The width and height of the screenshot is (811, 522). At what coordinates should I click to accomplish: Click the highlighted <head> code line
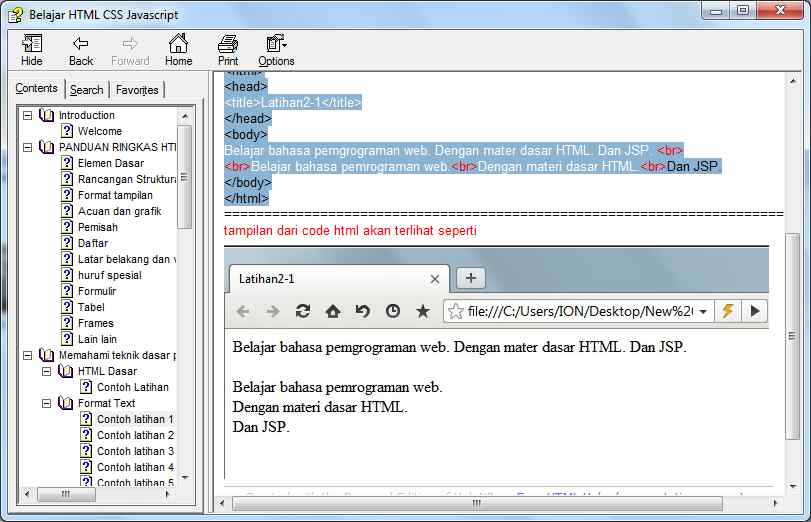click(246, 86)
